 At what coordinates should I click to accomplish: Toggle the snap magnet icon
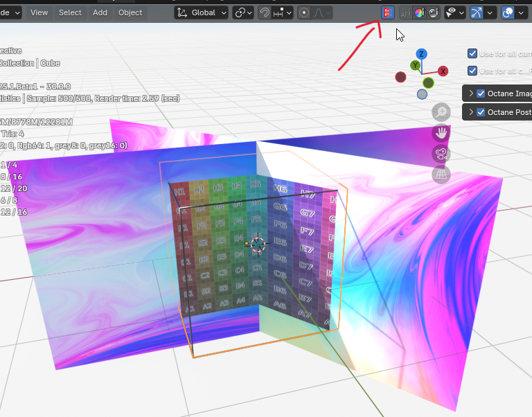point(265,13)
